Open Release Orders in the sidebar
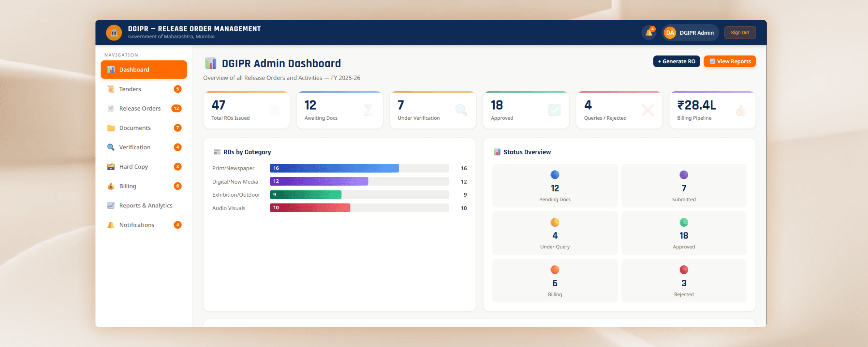Viewport: 868px width, 347px height. tap(144, 108)
